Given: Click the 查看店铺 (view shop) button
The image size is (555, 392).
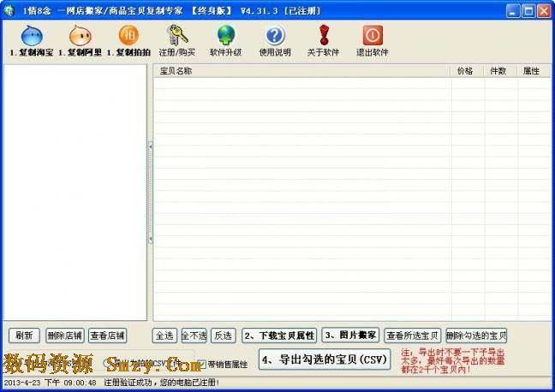Looking at the screenshot, I should [x=107, y=336].
